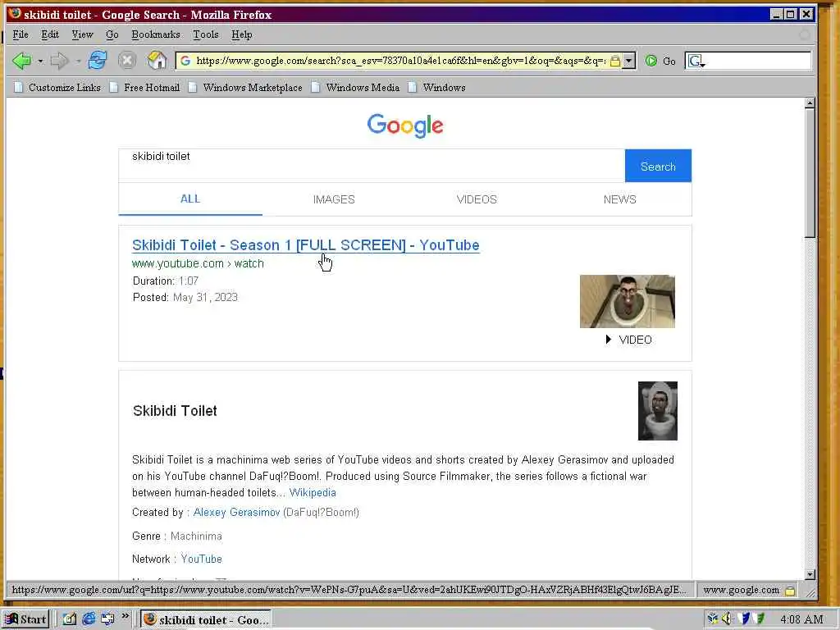Click the green Go button icon
This screenshot has width=840, height=630.
click(651, 61)
